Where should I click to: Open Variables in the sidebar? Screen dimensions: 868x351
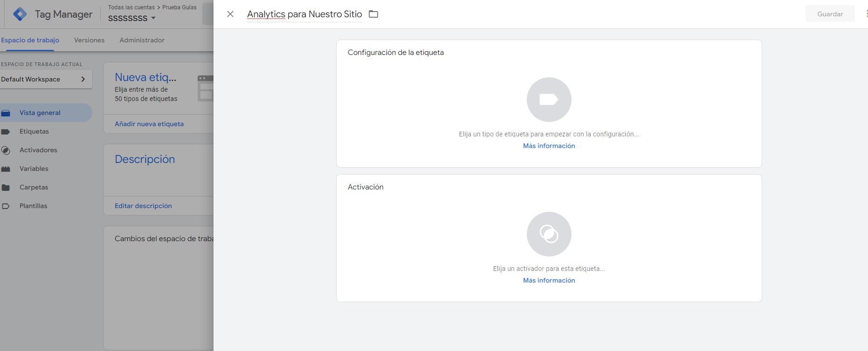tap(34, 169)
